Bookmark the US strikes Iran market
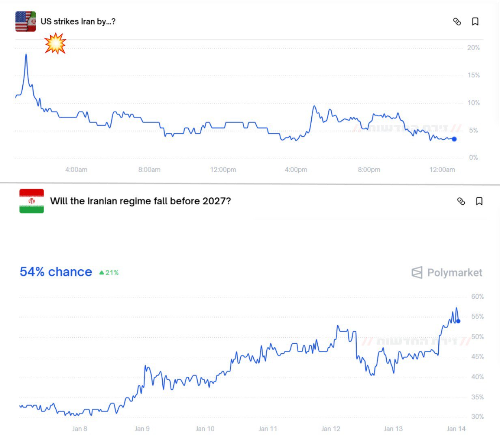Screen dimensions: 500x448 tap(475, 21)
